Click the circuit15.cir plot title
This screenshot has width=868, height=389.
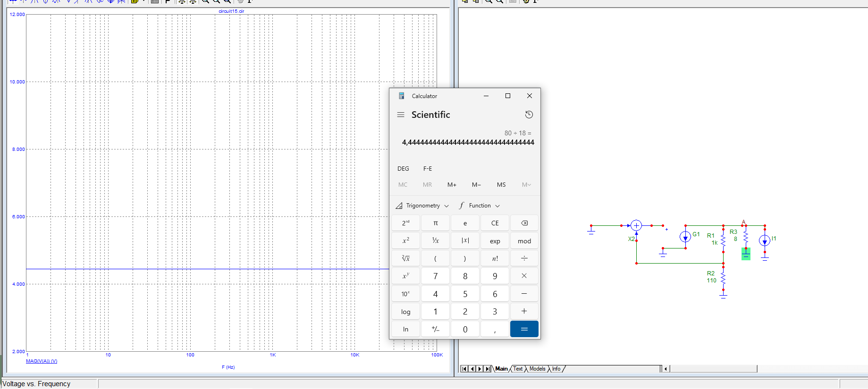pyautogui.click(x=231, y=11)
